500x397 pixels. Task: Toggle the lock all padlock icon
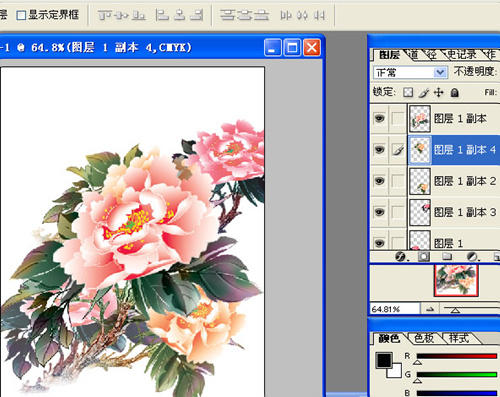(x=454, y=92)
